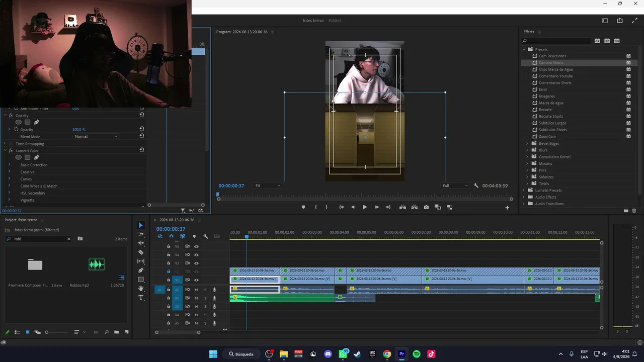Mute audio track A1
The height and width of the screenshot is (362, 644).
(196, 290)
